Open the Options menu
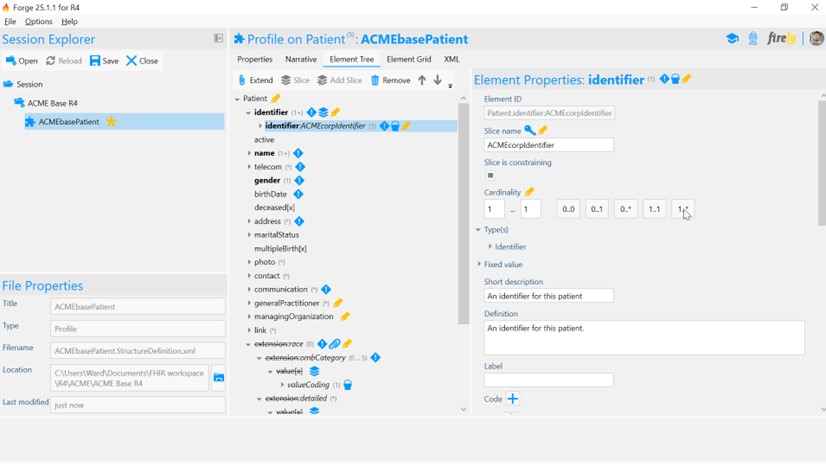The image size is (826, 467). pos(39,21)
